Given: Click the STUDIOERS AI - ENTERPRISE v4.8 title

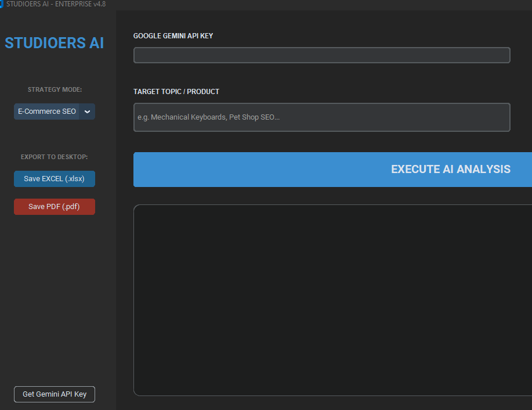Looking at the screenshot, I should [56, 4].
